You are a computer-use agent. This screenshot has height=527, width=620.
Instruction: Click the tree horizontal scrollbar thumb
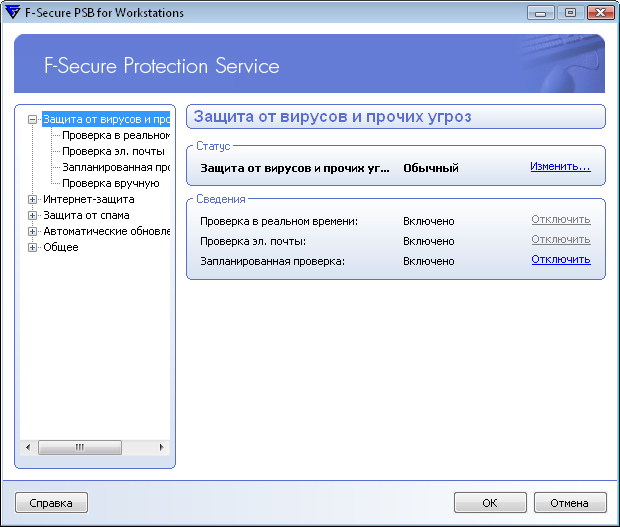point(80,448)
